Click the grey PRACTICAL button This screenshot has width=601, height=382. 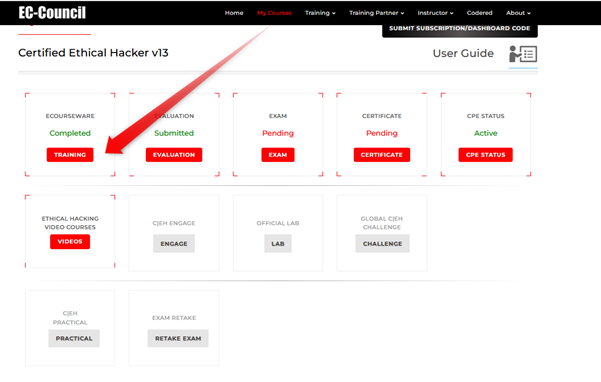point(74,338)
